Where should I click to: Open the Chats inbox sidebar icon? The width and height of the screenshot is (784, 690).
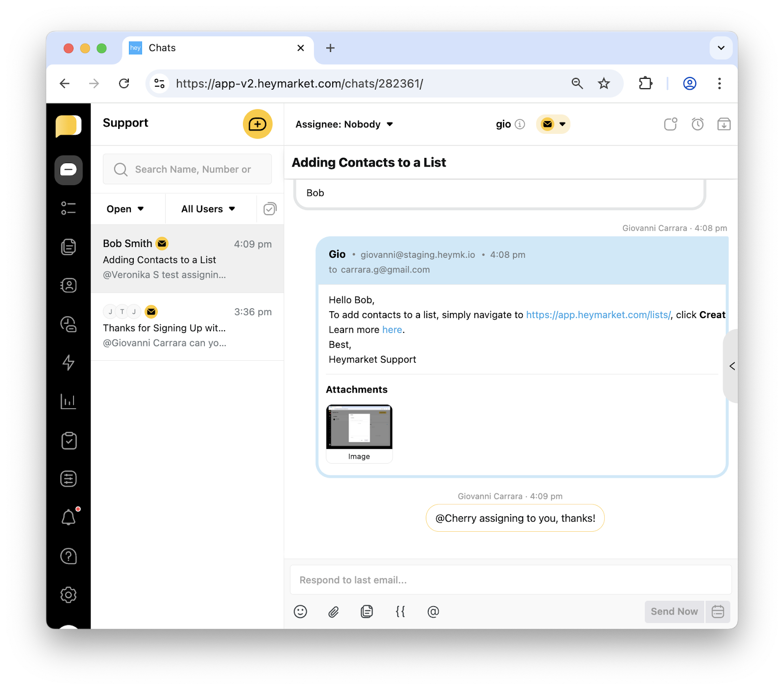[68, 170]
